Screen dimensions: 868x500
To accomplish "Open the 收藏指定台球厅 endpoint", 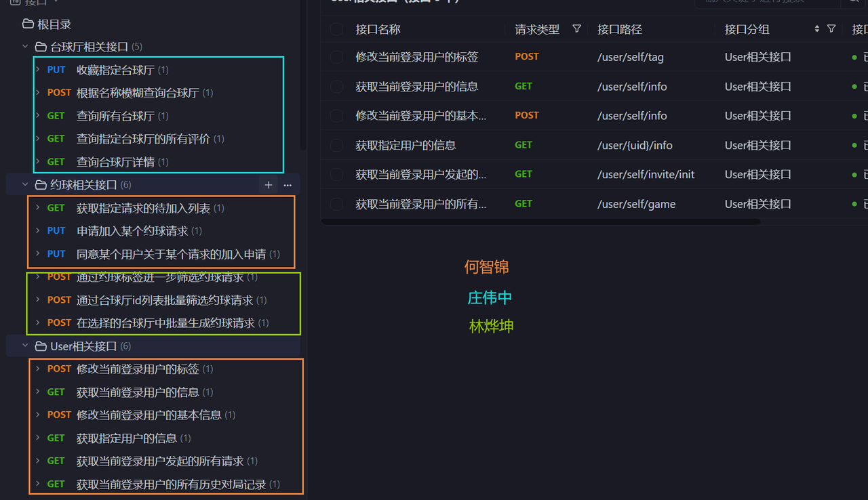I will pyautogui.click(x=115, y=70).
